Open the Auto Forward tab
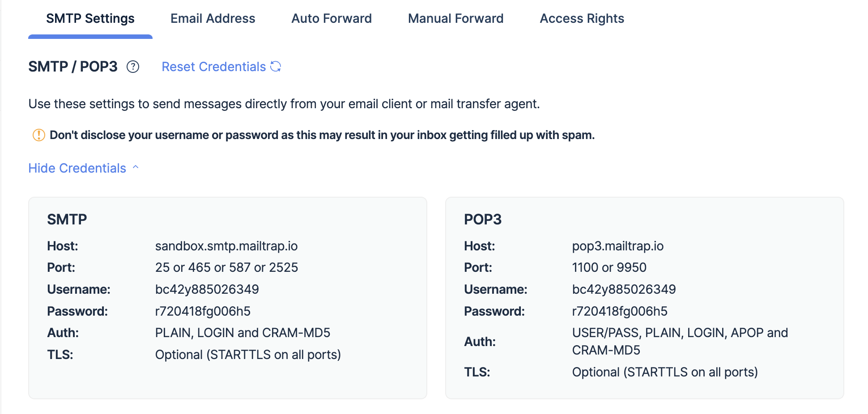Viewport: 868px width, 414px height. pos(332,18)
